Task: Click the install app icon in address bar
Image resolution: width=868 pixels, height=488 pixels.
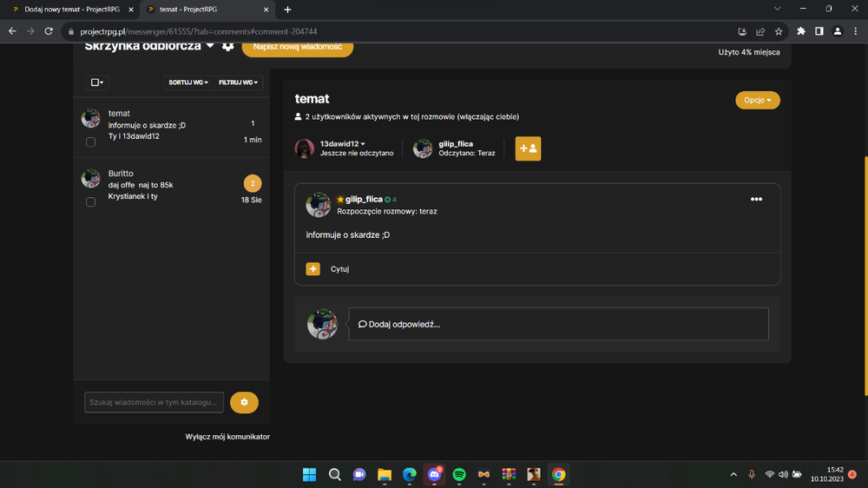Action: (742, 31)
